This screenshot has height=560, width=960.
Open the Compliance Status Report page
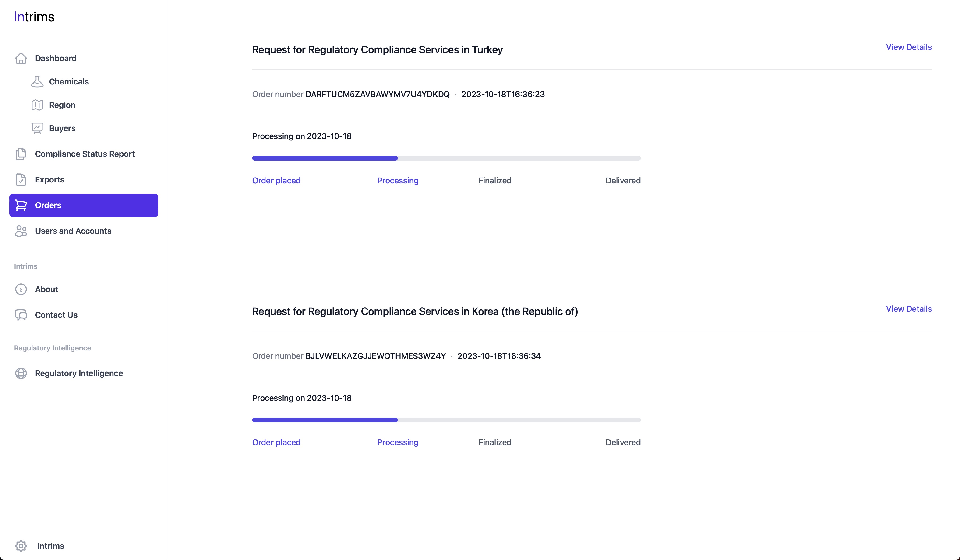pyautogui.click(x=85, y=154)
